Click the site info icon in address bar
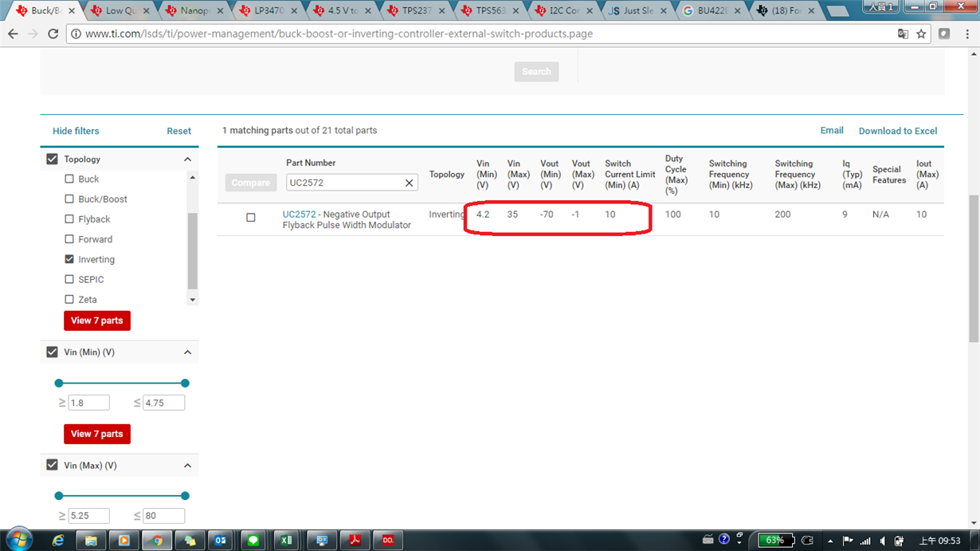 [76, 34]
